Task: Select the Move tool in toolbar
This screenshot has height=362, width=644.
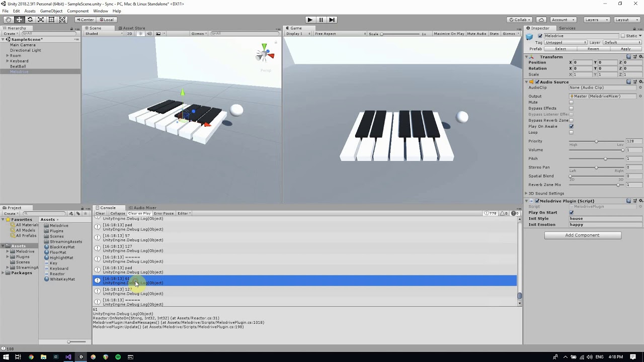Action: (x=19, y=20)
